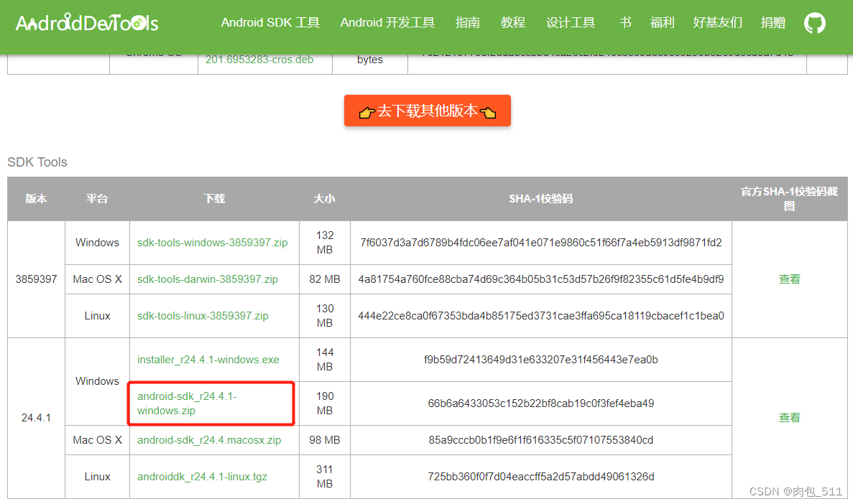Open the 指南 menu item
Viewport: 853px width, 504px height.
tap(467, 23)
